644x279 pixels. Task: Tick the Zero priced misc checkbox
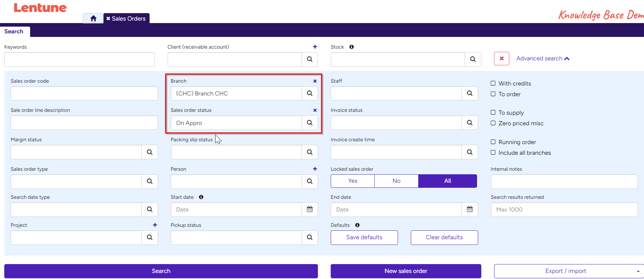tap(493, 123)
